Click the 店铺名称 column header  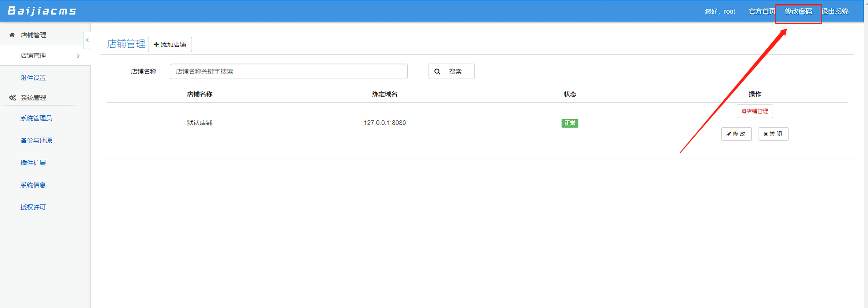coord(200,94)
